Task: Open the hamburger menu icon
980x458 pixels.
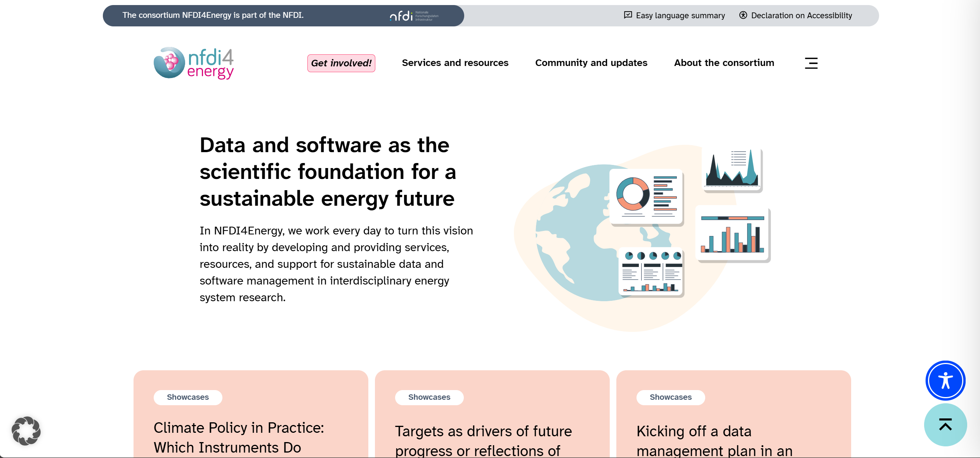Action: pos(811,63)
